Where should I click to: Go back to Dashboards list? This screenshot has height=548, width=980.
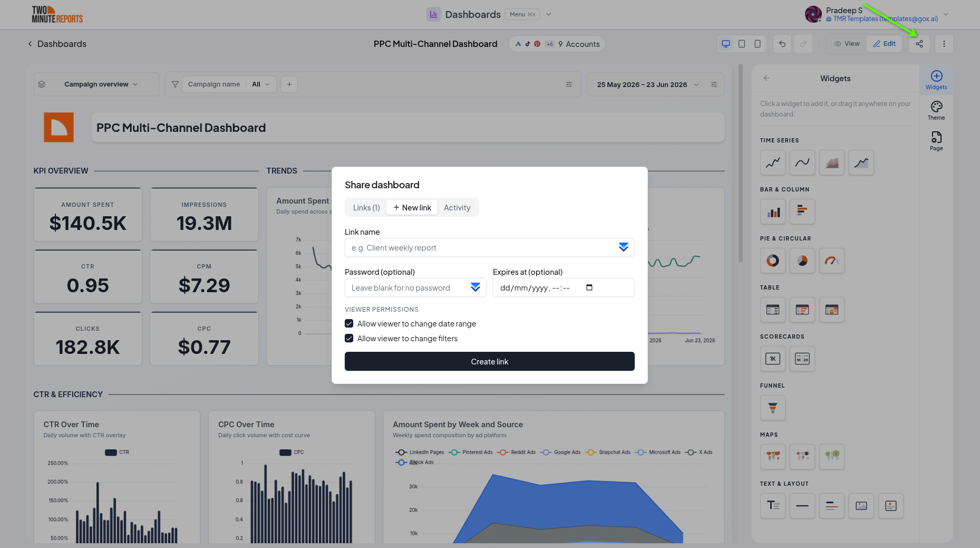57,44
